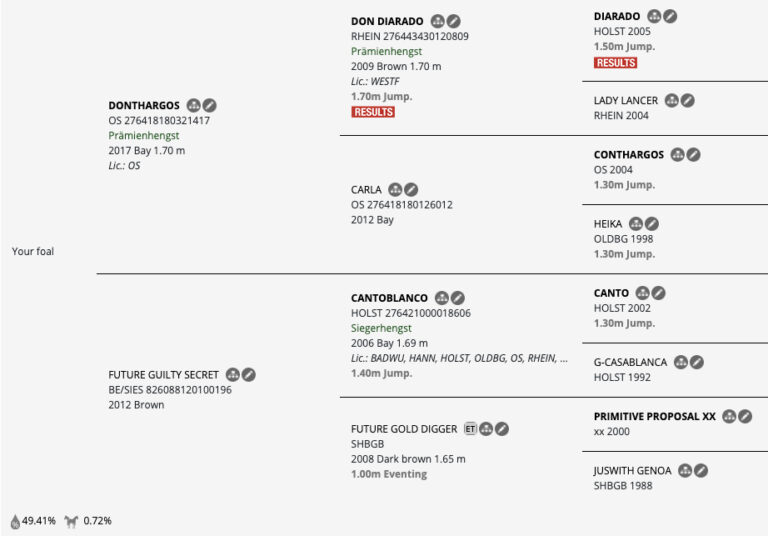This screenshot has height=536, width=768.
Task: Open RESULTS for DON DIARADO
Action: [373, 112]
